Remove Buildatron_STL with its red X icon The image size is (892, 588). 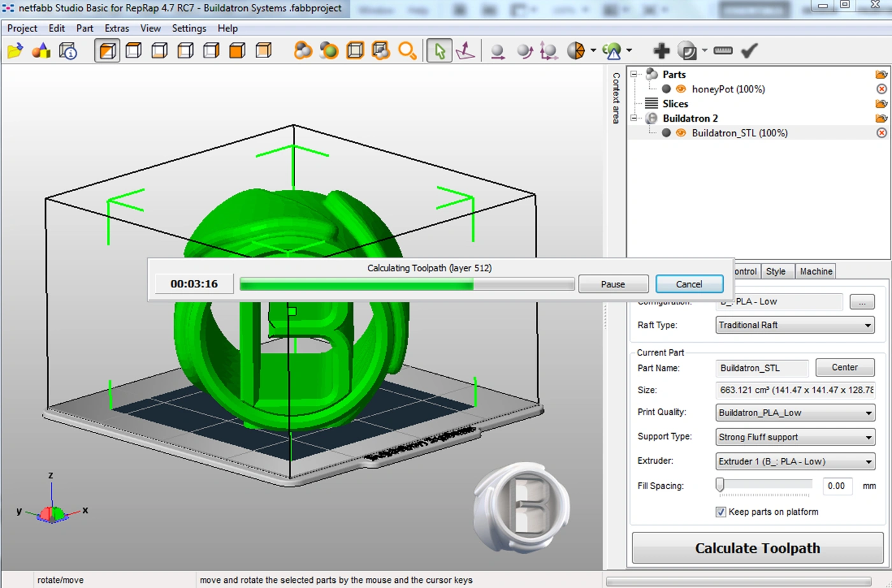pos(881,133)
